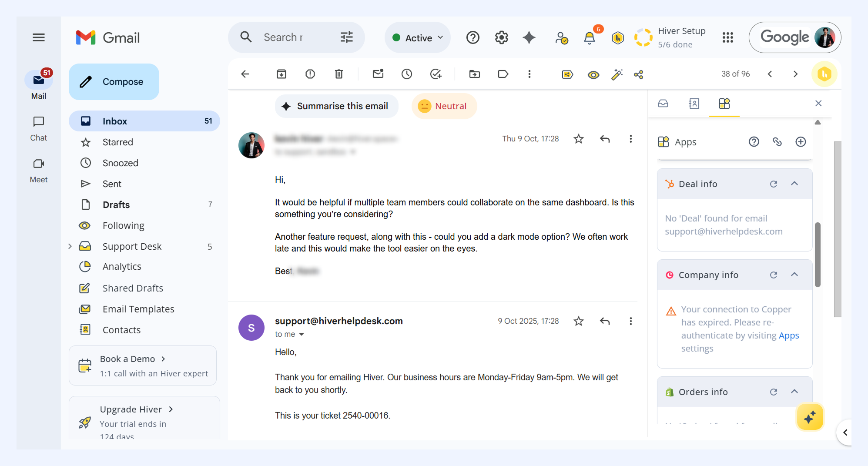Open the contacts tab in Hiver side panel

(694, 104)
